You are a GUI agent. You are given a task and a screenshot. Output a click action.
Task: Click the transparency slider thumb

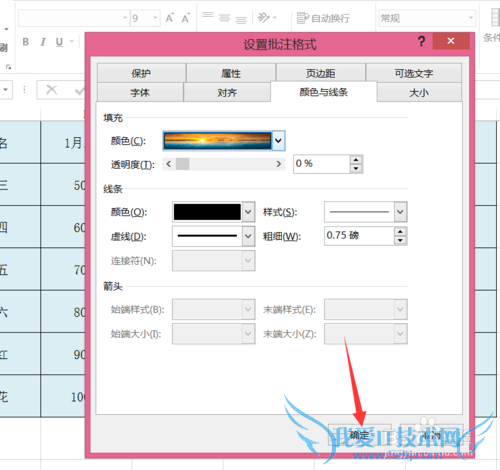pyautogui.click(x=182, y=164)
